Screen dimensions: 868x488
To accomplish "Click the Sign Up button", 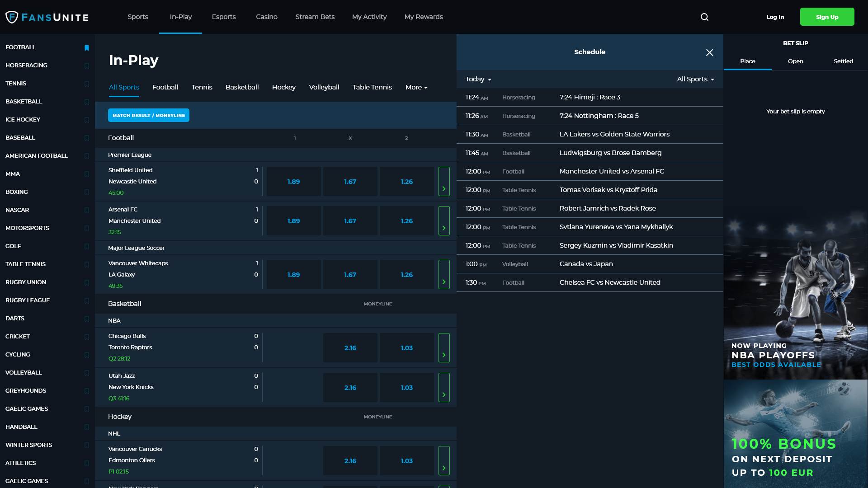I will (x=827, y=17).
